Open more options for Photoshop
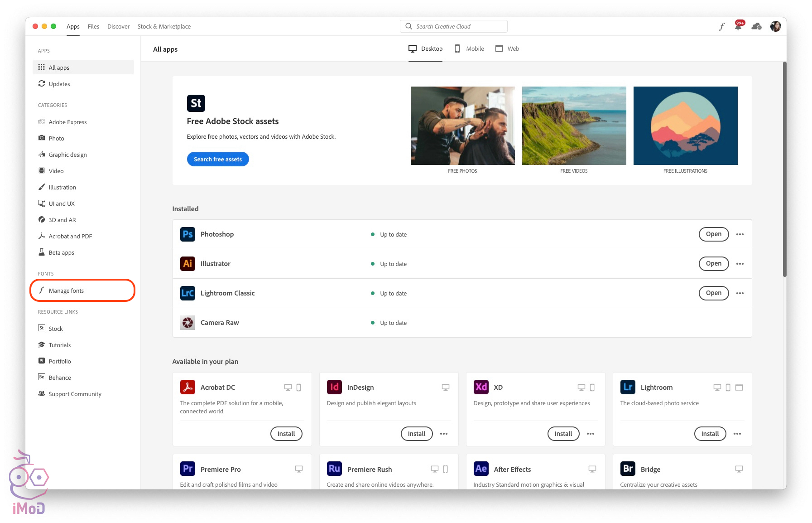This screenshot has height=523, width=812. tap(740, 234)
